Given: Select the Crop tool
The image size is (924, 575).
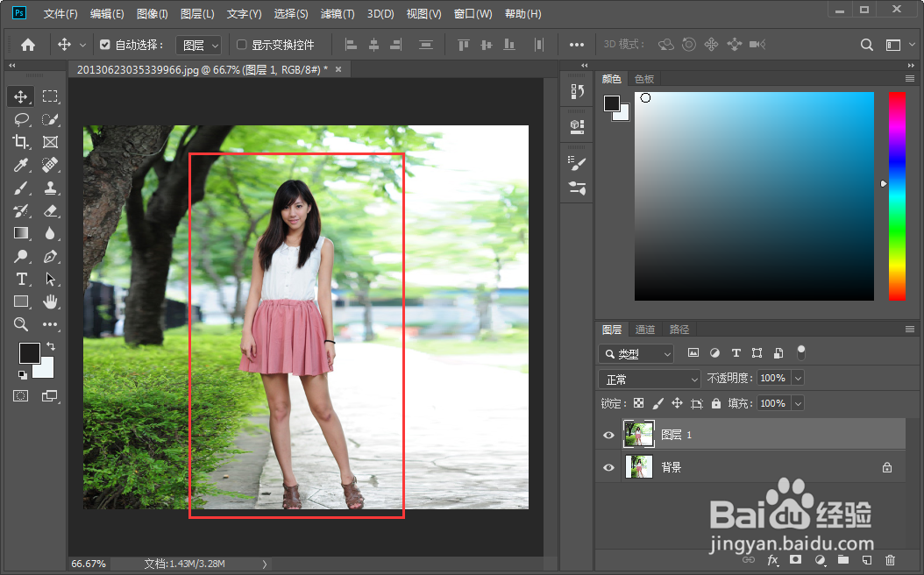Looking at the screenshot, I should (21, 142).
